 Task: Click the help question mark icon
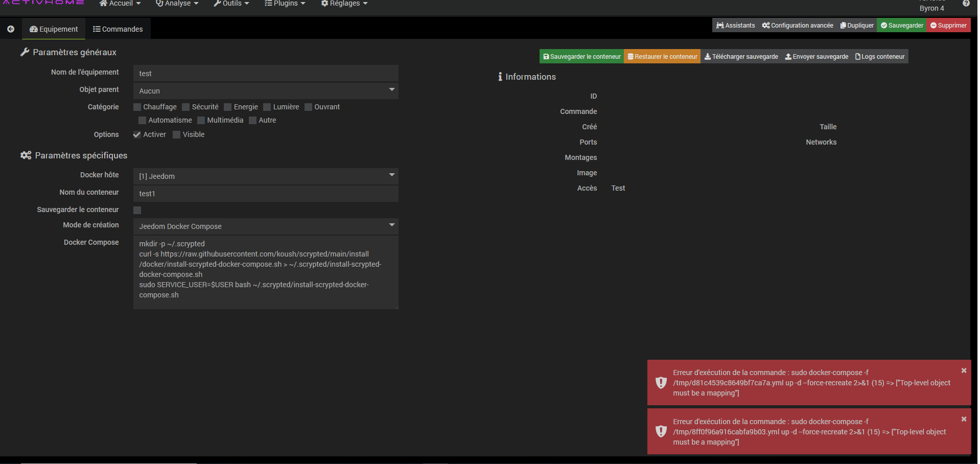pyautogui.click(x=966, y=4)
